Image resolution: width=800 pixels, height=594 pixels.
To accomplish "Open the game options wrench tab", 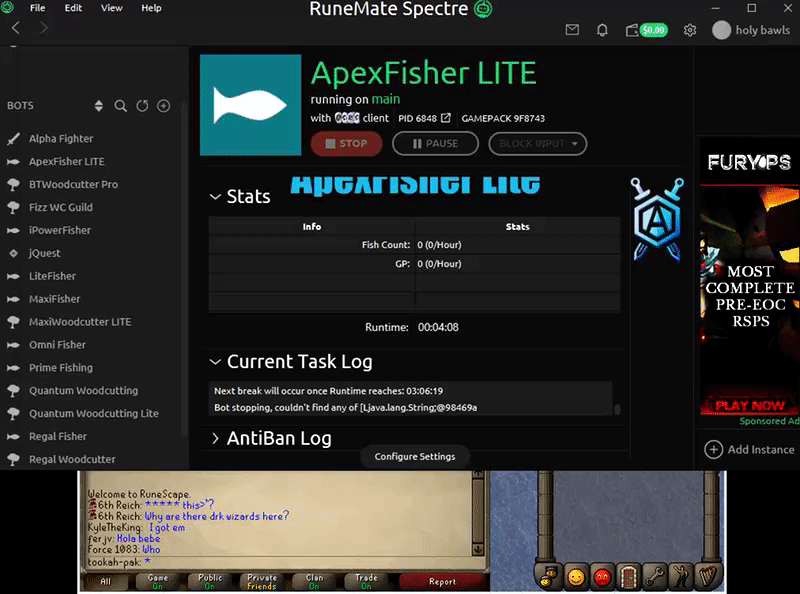I will pos(655,577).
